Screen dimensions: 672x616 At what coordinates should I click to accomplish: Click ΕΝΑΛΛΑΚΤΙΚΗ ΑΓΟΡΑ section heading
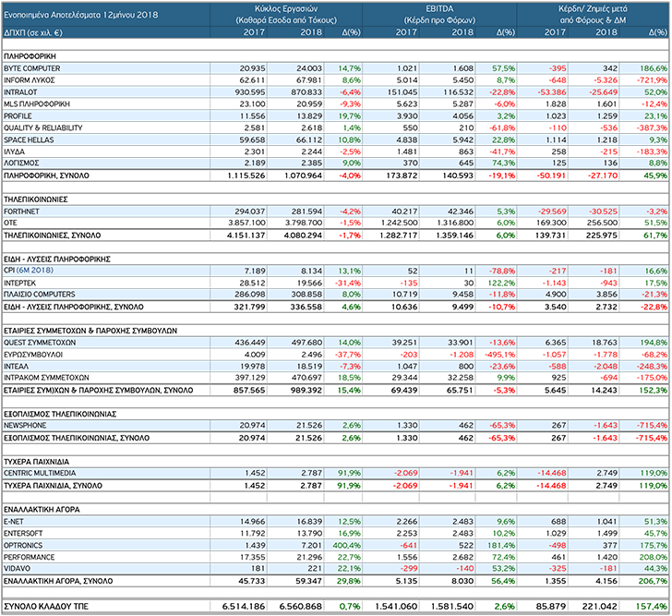point(42,510)
